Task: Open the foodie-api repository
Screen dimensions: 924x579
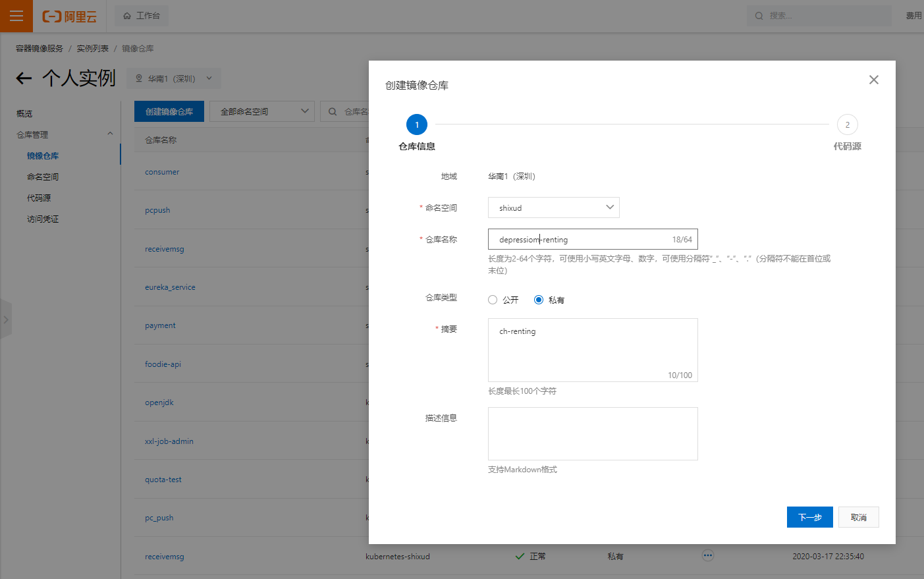Action: tap(163, 364)
